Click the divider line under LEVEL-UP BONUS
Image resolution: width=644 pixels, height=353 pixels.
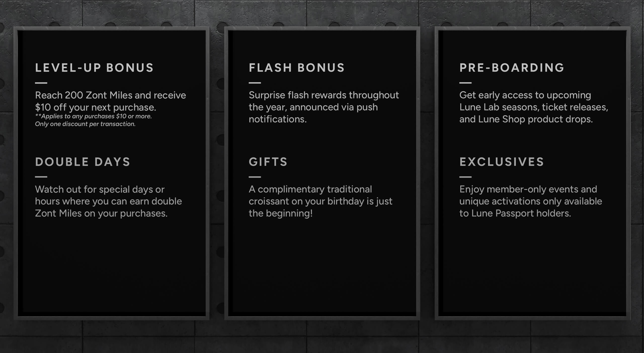[41, 83]
